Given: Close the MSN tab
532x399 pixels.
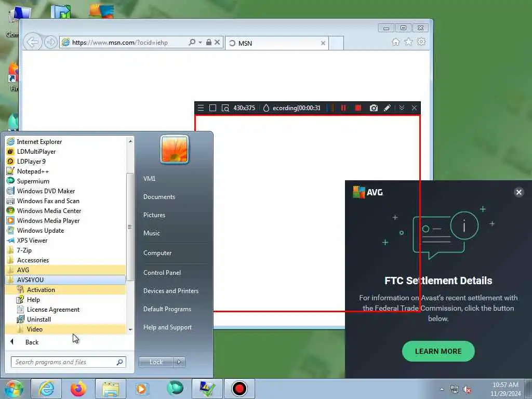Looking at the screenshot, I should pyautogui.click(x=323, y=43).
